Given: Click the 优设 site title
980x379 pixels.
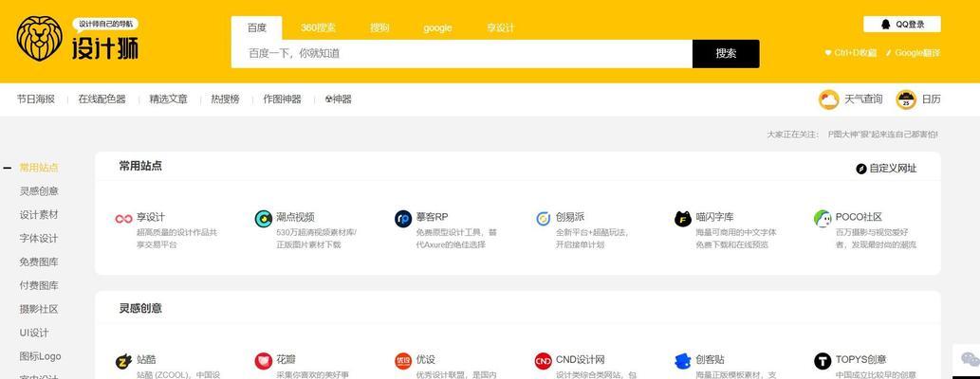Looking at the screenshot, I should [x=425, y=360].
